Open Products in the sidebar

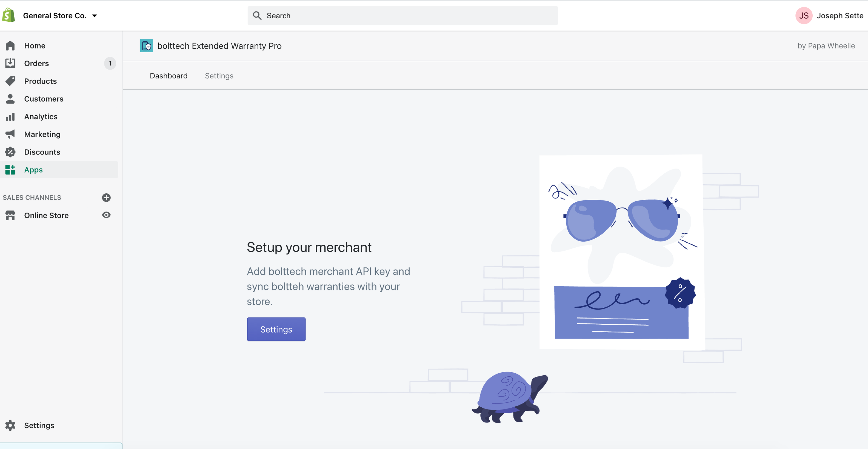point(41,81)
